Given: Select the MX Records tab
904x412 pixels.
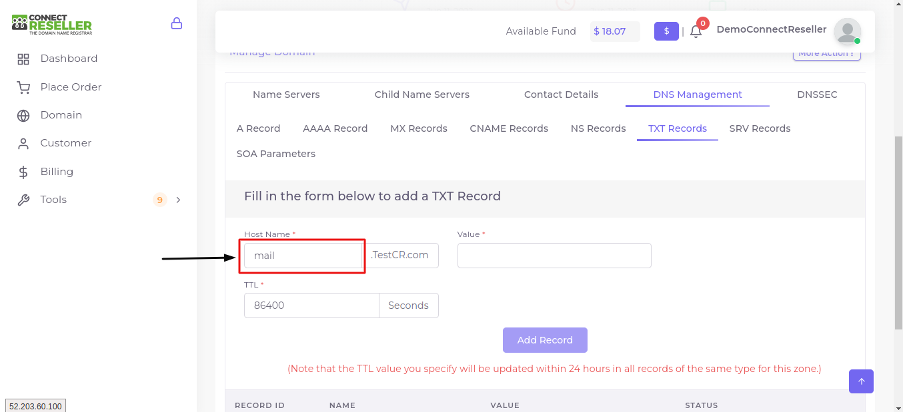Looking at the screenshot, I should pyautogui.click(x=419, y=128).
